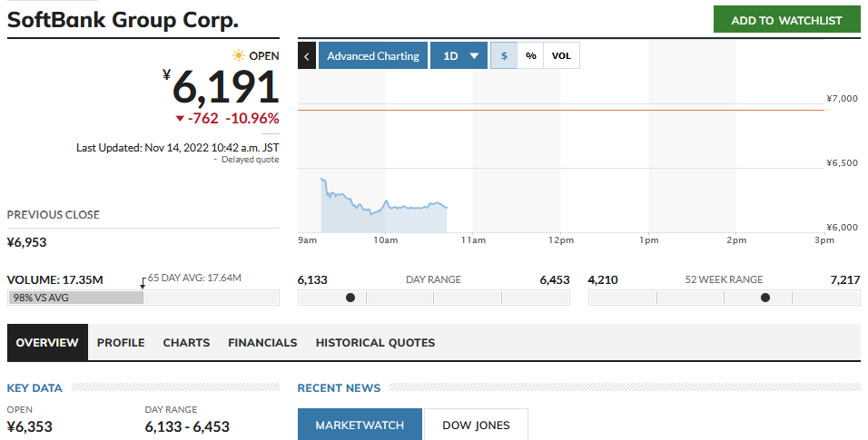Switch chart to percent mode
868x440 pixels.
[x=531, y=56]
